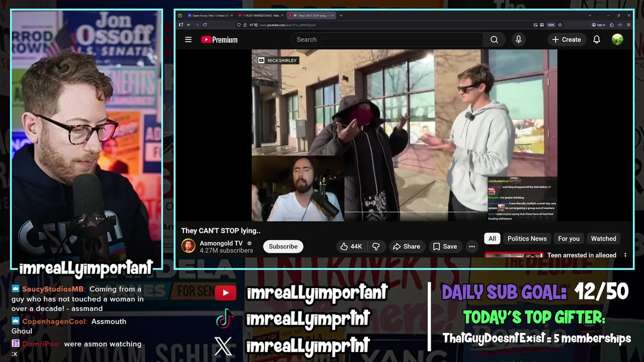Open a new browser tab

tap(341, 16)
